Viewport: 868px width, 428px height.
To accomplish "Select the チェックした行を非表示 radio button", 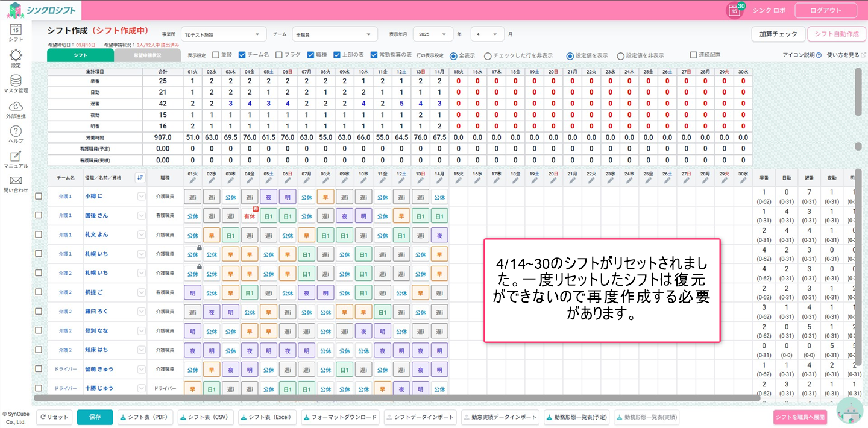I will (488, 55).
